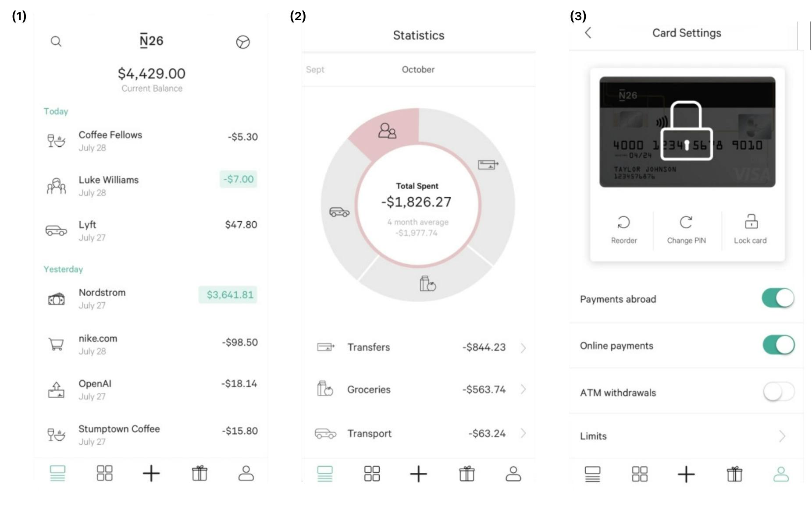812x517 pixels.
Task: Select the car icon on the donut chart
Action: point(339,212)
